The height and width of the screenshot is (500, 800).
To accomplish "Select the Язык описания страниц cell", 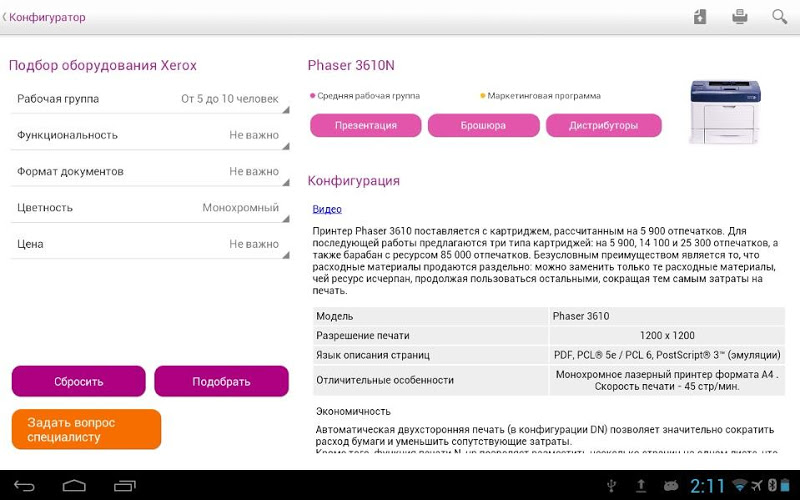I will click(431, 355).
